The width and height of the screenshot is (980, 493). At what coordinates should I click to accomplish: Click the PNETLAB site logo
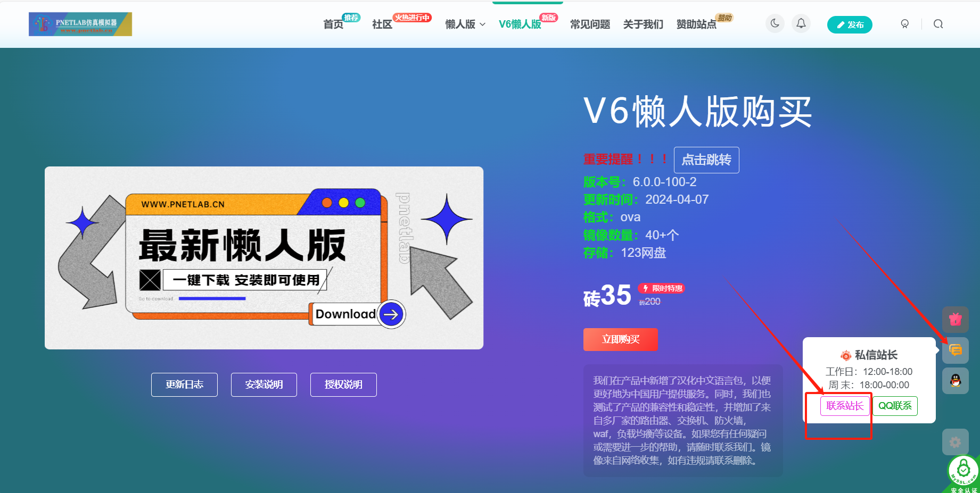pos(80,24)
